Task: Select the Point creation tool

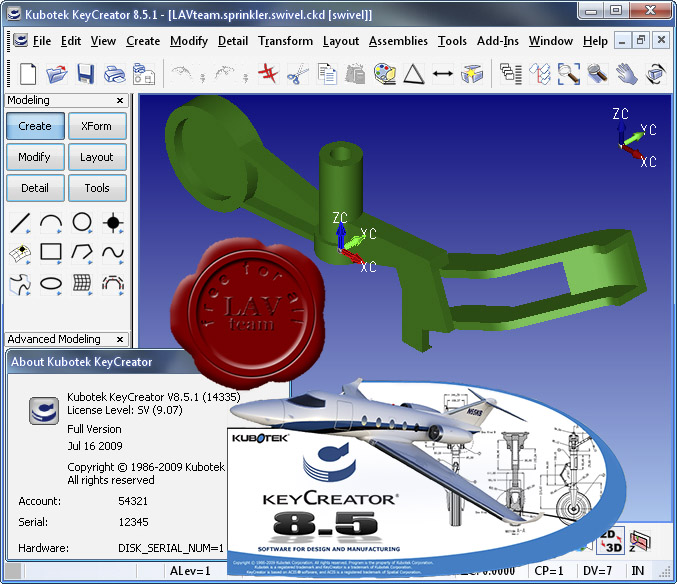Action: tap(113, 223)
